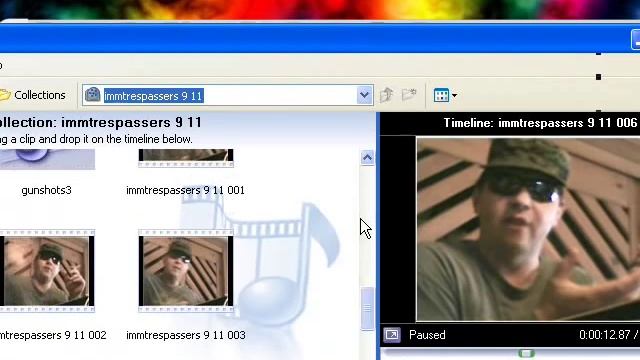640x360 pixels.
Task: Select the collection name field text
Action: 153,96
